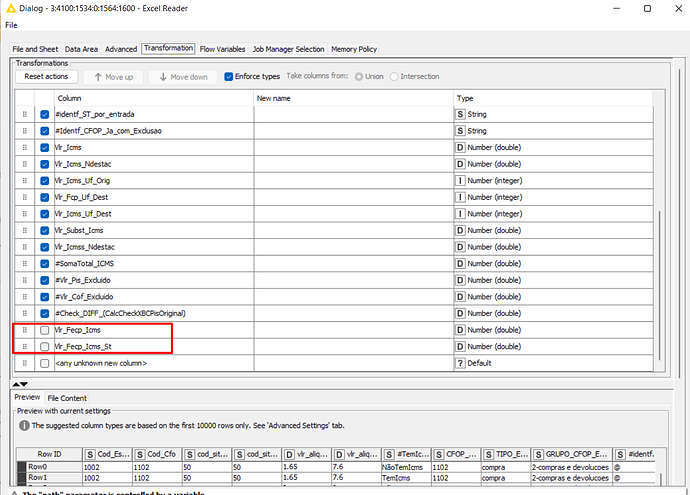690x495 pixels.
Task: Open type dropdown for Vlr_Icms_Uf_Orig row
Action: pos(553,180)
